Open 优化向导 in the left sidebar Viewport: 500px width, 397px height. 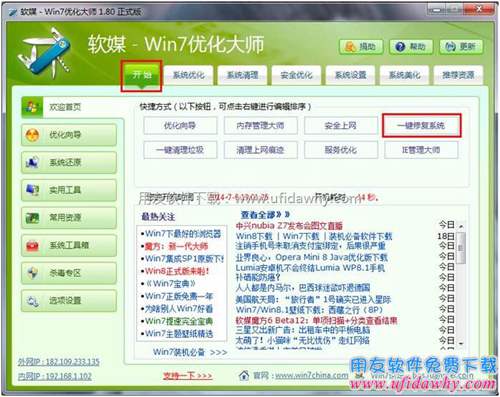click(x=69, y=135)
